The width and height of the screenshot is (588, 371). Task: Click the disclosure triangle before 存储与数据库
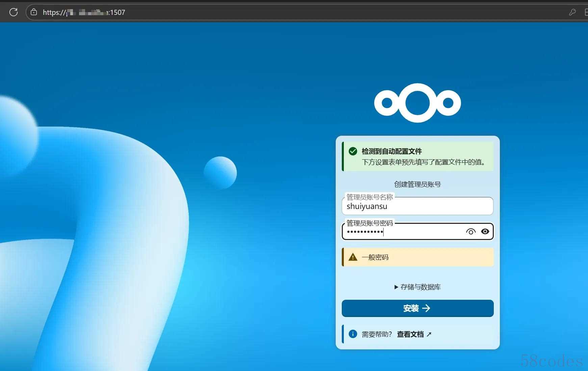[396, 287]
